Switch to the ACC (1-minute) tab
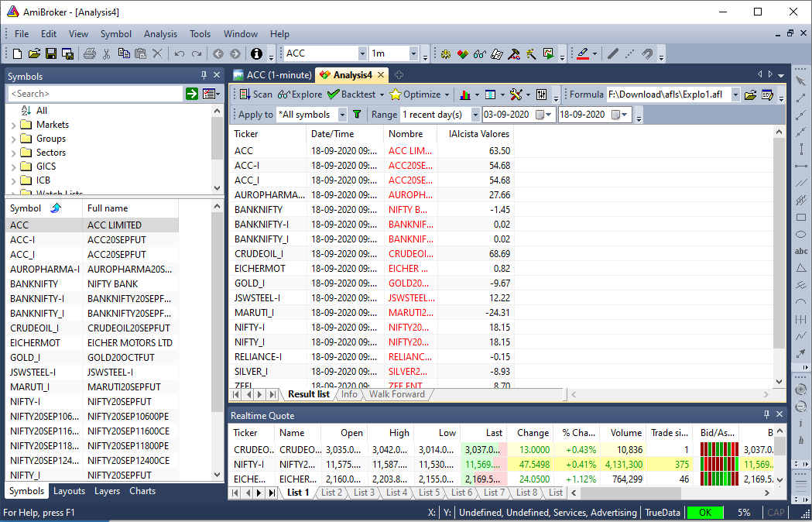Screen dimensions: 812x522 pyautogui.click(x=272, y=75)
